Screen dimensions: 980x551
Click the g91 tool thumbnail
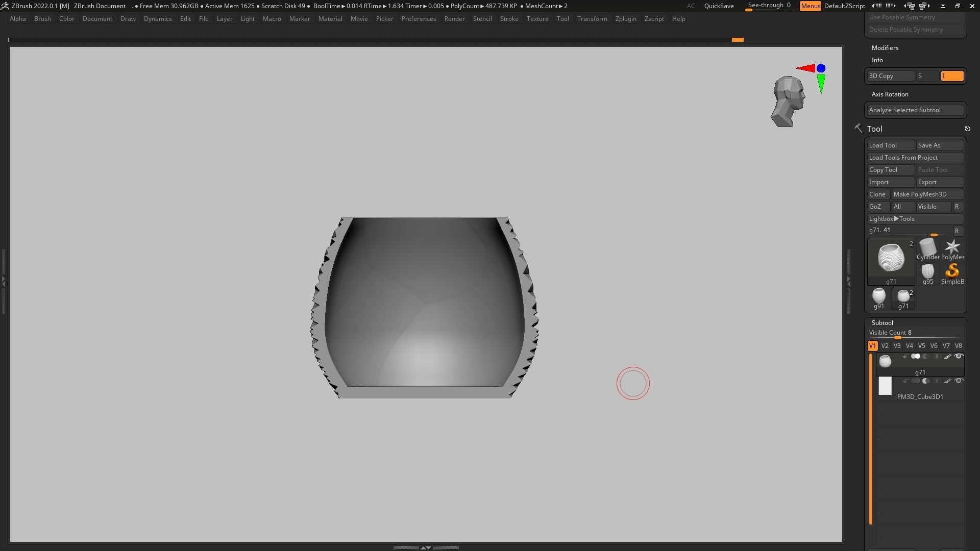point(878,296)
